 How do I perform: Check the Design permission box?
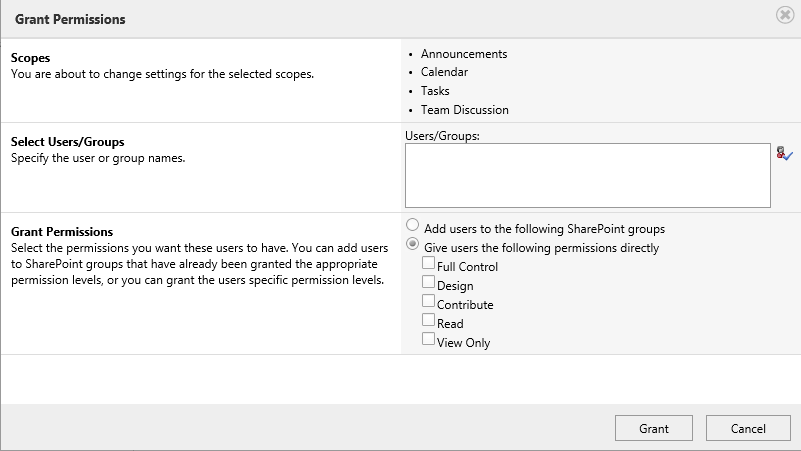coord(428,281)
